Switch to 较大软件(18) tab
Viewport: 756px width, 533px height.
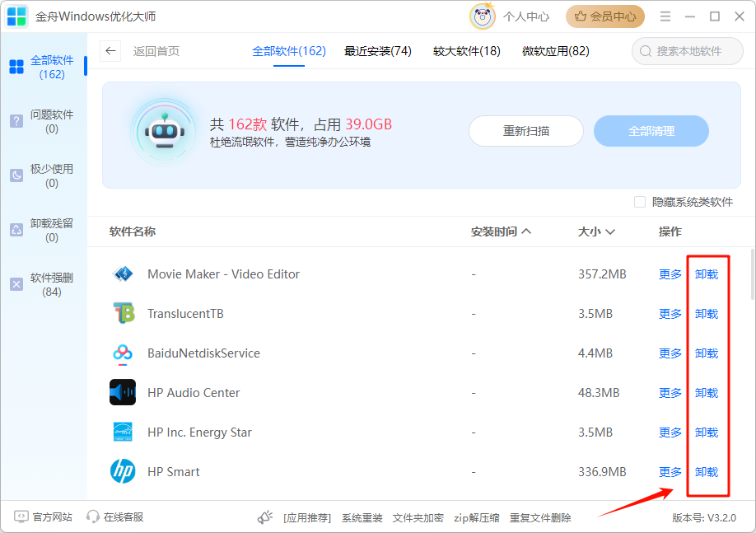[x=467, y=51]
